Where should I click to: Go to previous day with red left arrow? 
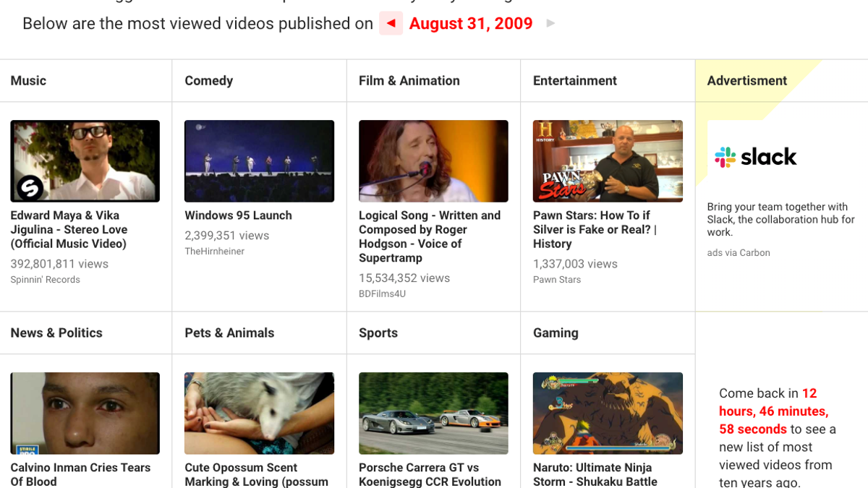point(391,23)
